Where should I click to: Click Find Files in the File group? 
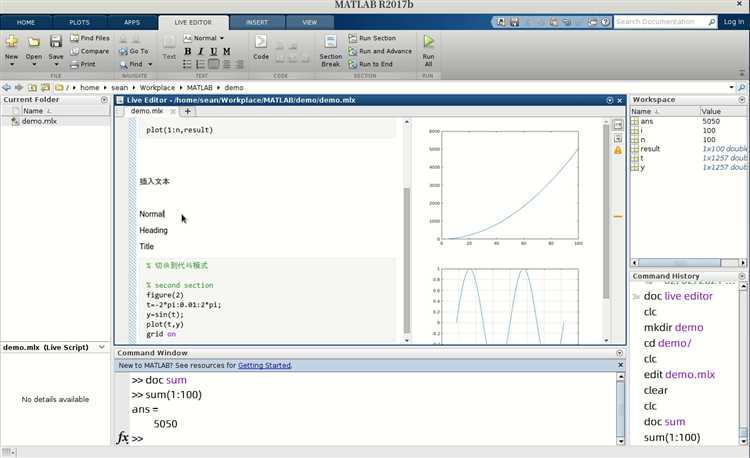pos(90,38)
